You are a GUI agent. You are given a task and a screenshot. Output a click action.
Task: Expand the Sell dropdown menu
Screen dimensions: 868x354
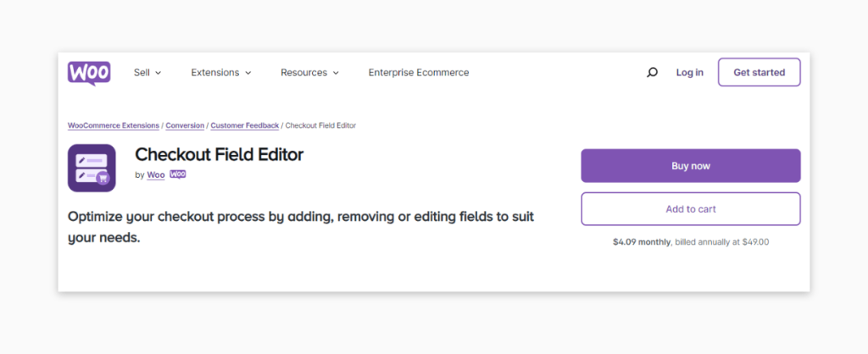click(147, 73)
